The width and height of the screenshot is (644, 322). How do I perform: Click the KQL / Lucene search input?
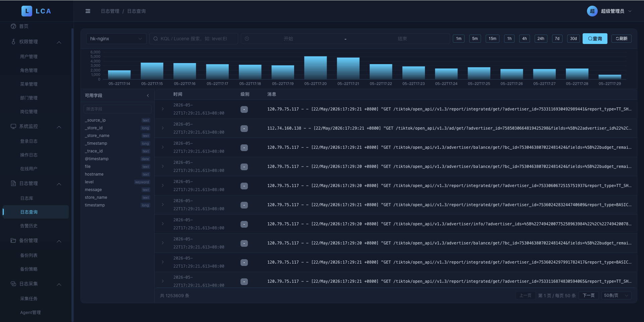click(194, 39)
